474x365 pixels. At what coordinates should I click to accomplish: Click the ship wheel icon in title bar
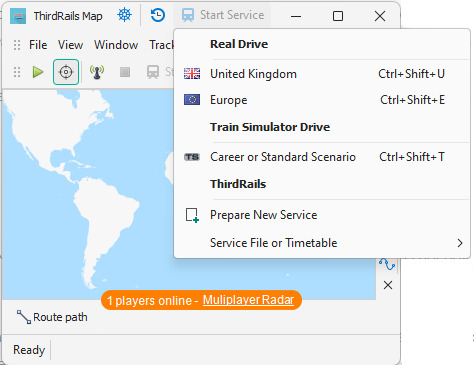point(125,15)
